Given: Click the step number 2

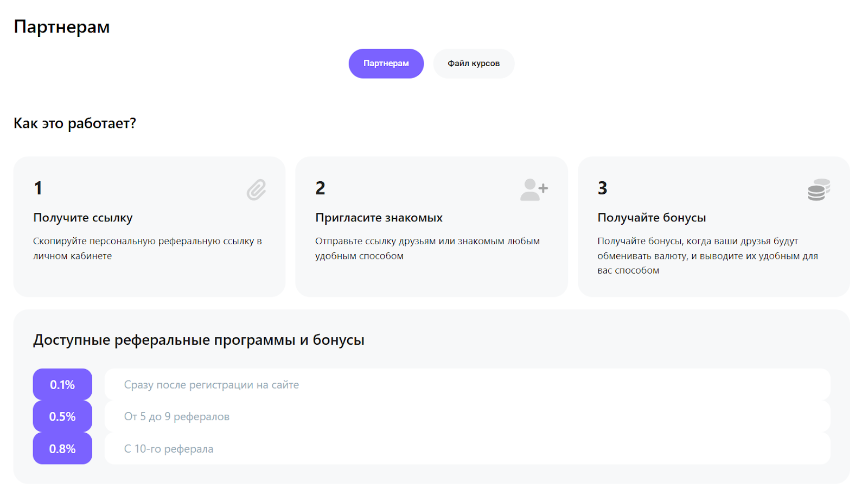Looking at the screenshot, I should tap(320, 188).
